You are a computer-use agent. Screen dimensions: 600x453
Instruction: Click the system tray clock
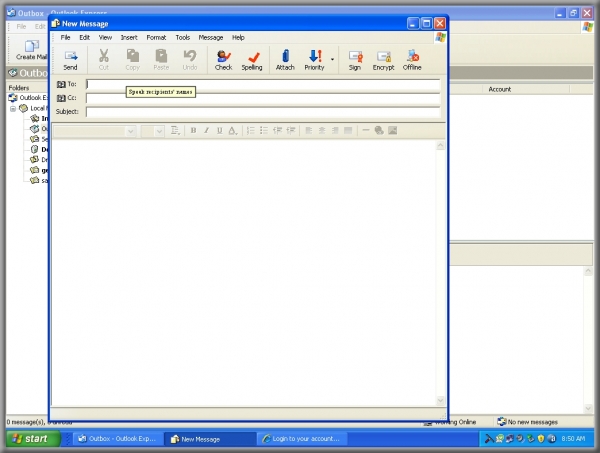[573, 439]
